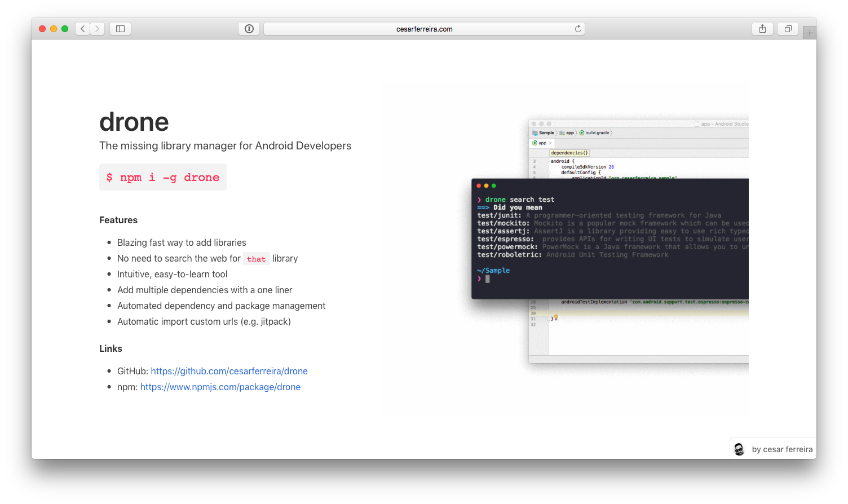The width and height of the screenshot is (848, 504).
Task: Maximize Safari with the green button
Action: [x=65, y=29]
